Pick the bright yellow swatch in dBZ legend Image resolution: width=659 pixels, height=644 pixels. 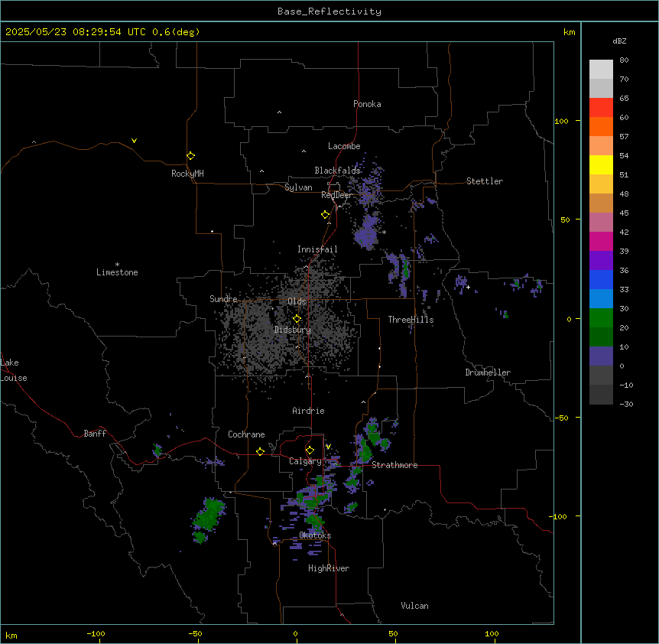coord(601,164)
